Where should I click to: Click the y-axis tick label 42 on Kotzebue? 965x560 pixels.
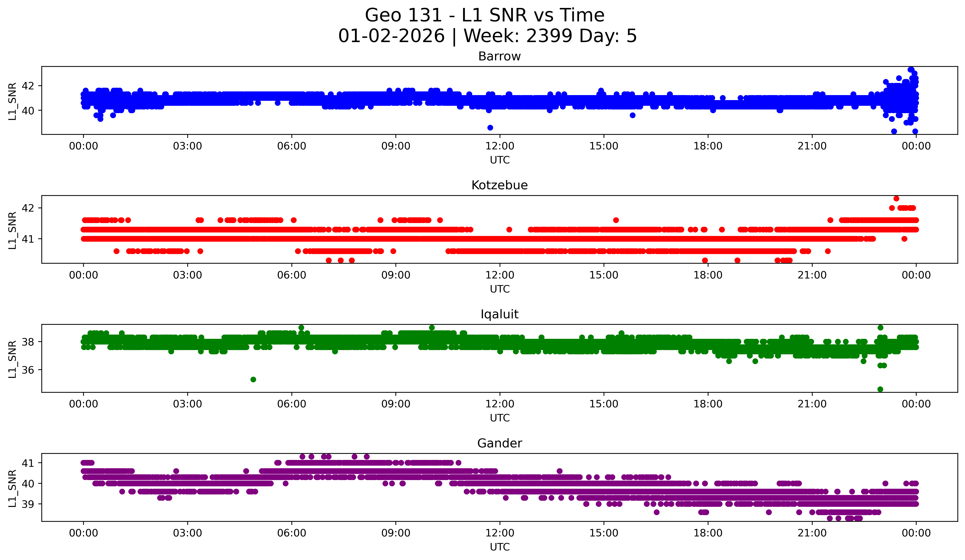[28, 208]
